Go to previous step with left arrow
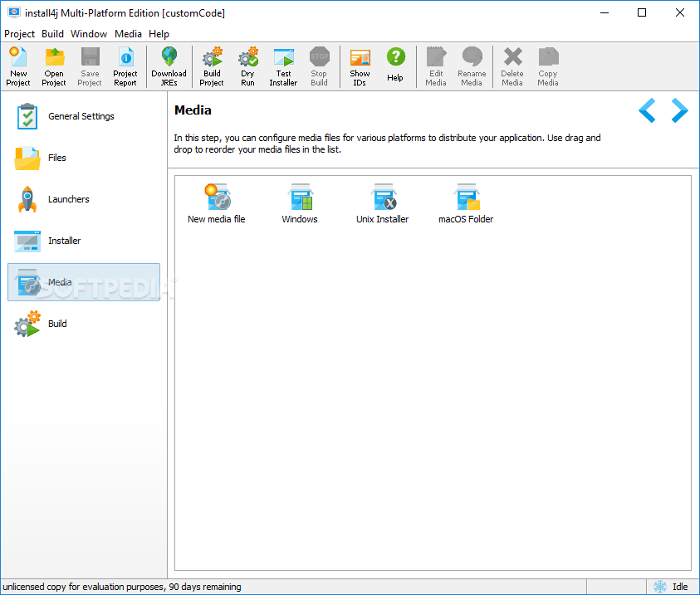 [647, 110]
